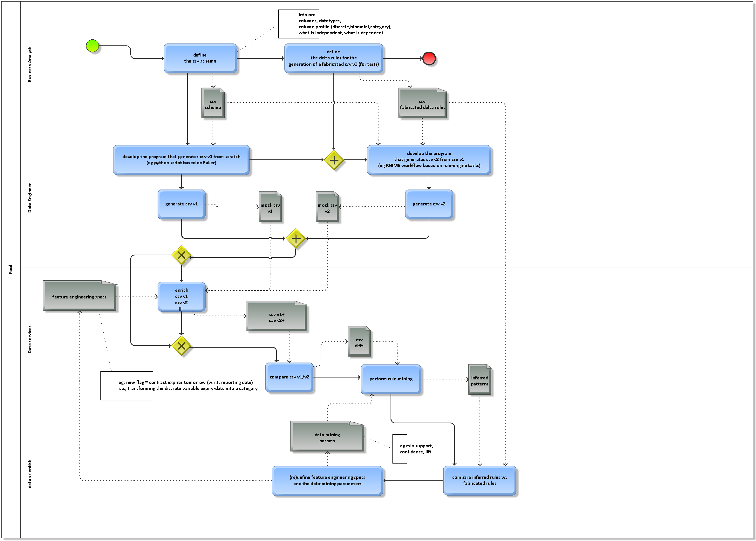756x541 pixels.
Task: Select the exclusive gateway below enrich task
Action: tap(181, 346)
